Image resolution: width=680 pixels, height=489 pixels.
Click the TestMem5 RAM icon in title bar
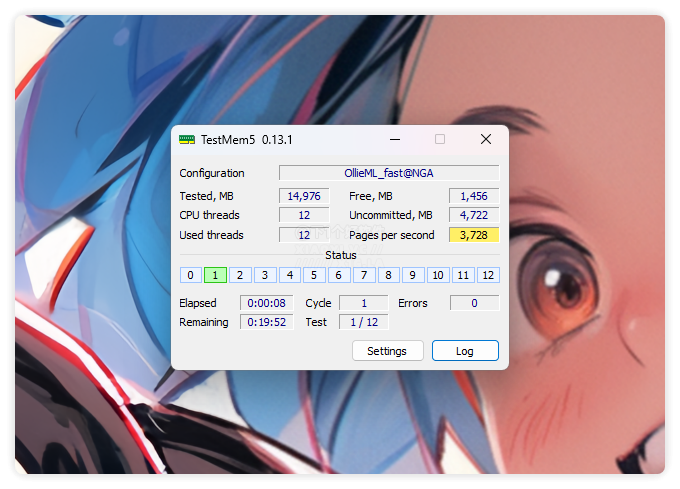pyautogui.click(x=187, y=140)
